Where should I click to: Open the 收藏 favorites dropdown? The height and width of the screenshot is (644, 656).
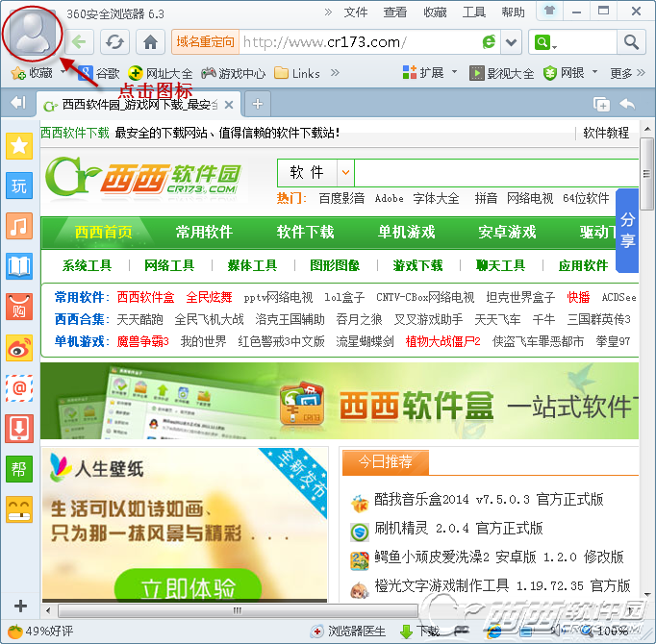pos(38,73)
